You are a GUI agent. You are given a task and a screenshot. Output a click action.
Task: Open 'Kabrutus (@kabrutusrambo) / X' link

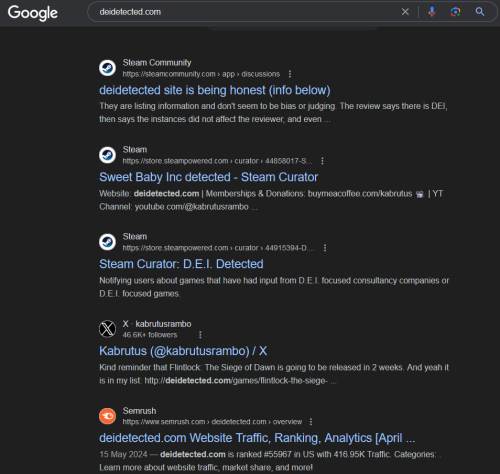point(183,351)
